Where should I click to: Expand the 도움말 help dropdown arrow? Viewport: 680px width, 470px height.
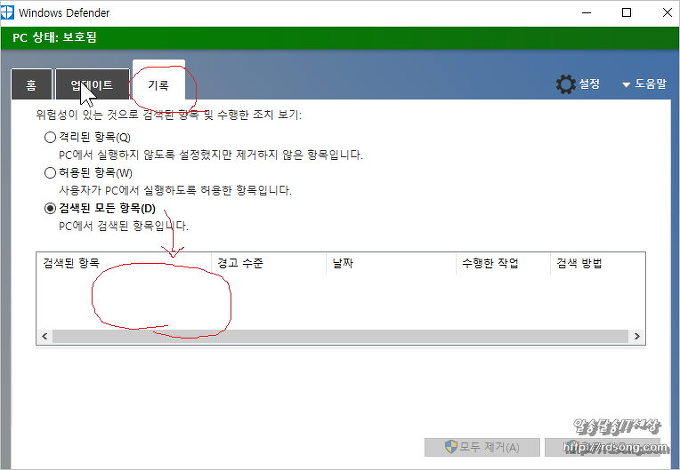coord(626,85)
